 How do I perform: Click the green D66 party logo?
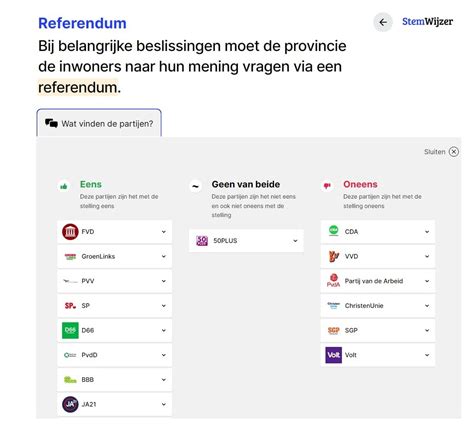(x=70, y=330)
